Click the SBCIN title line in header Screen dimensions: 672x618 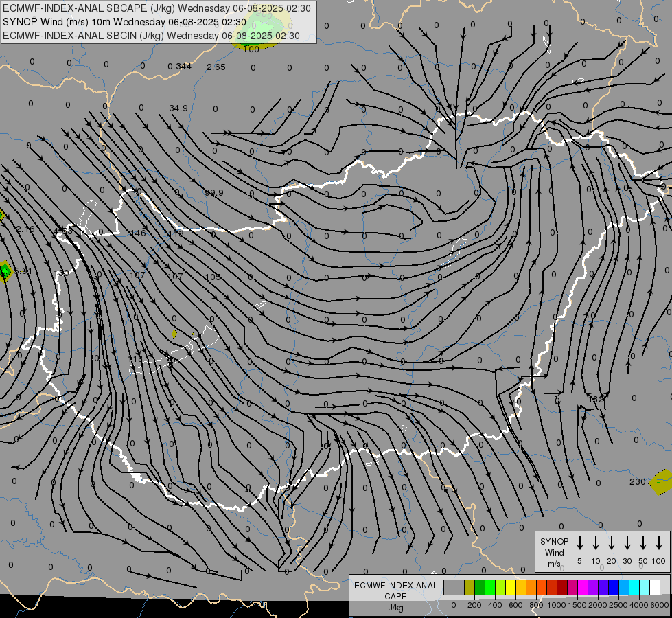(x=151, y=36)
